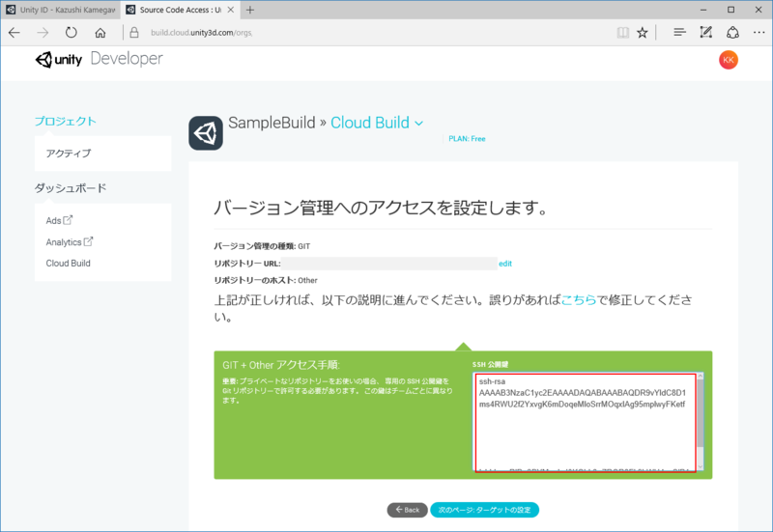Click inside the SSH public key box
773x532 pixels.
(x=586, y=422)
